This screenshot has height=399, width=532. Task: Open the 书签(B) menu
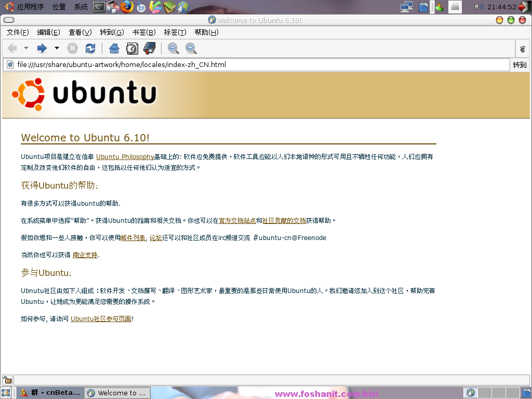pos(144,32)
